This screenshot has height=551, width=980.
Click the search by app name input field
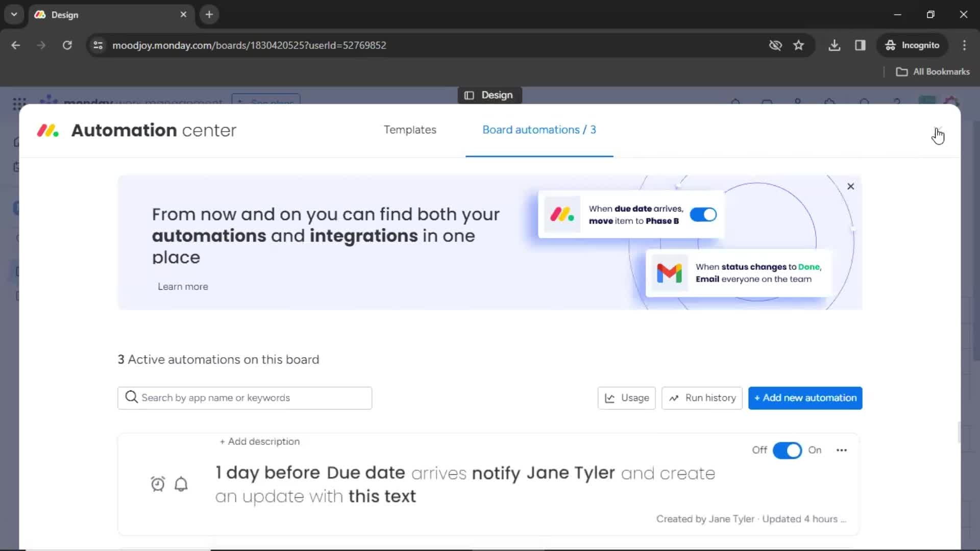(x=245, y=397)
